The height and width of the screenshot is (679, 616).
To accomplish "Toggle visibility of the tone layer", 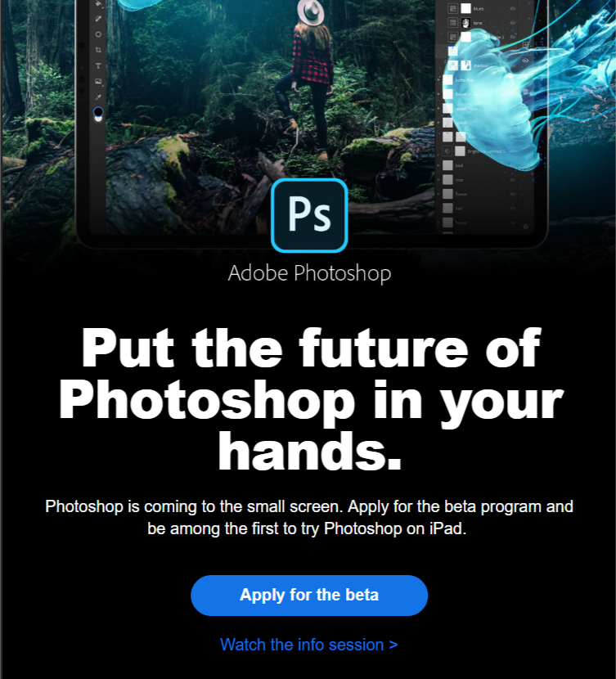I will 513,23.
